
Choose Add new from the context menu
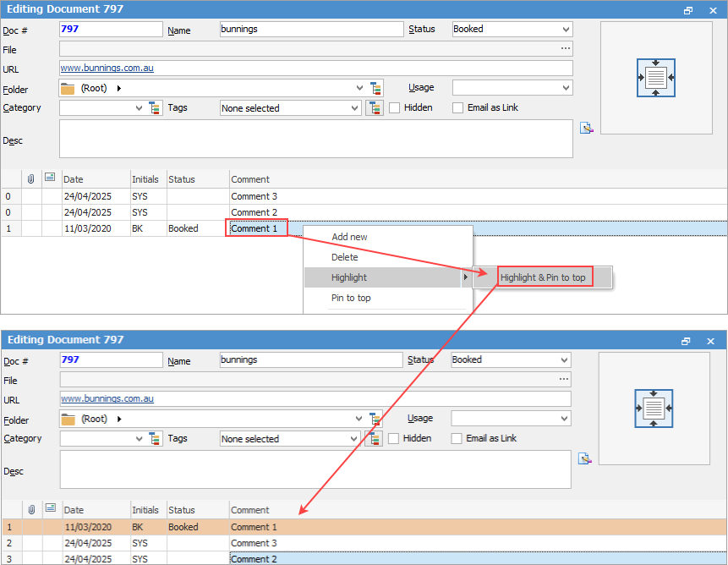pyautogui.click(x=349, y=238)
